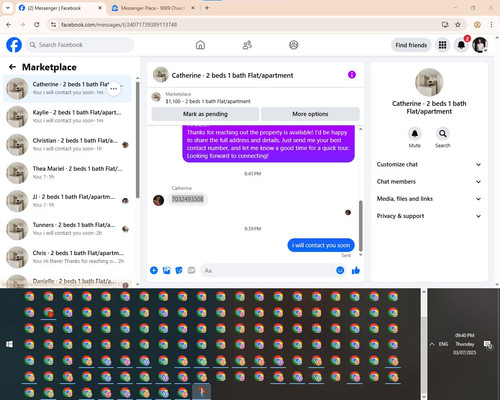Click the Search Facebook field

click(80, 45)
